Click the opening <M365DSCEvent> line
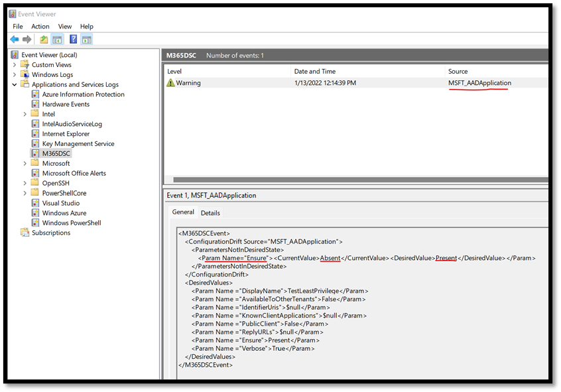 click(204, 233)
